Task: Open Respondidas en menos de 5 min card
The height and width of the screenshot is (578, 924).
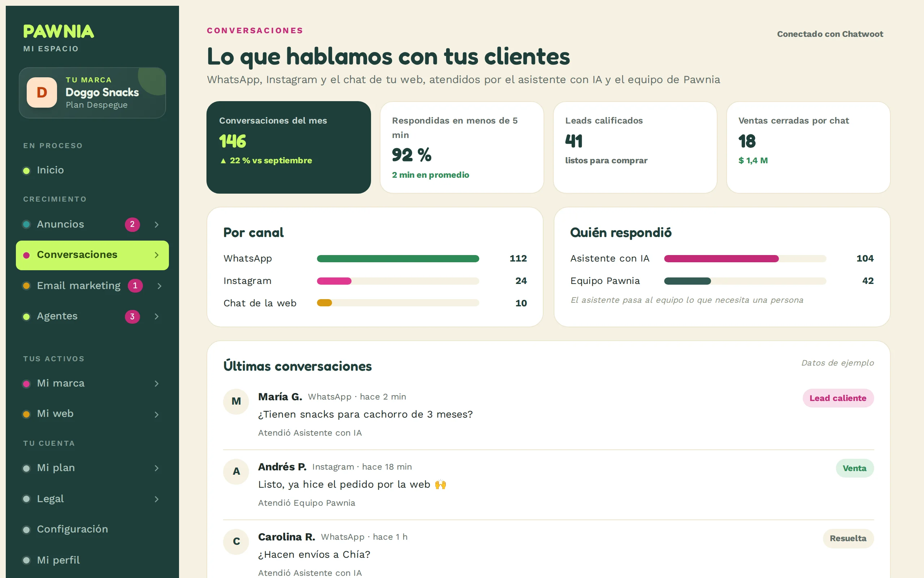Action: pos(462,147)
